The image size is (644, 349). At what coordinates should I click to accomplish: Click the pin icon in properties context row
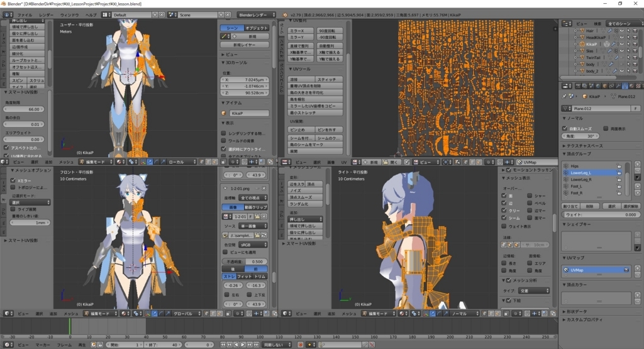[564, 96]
